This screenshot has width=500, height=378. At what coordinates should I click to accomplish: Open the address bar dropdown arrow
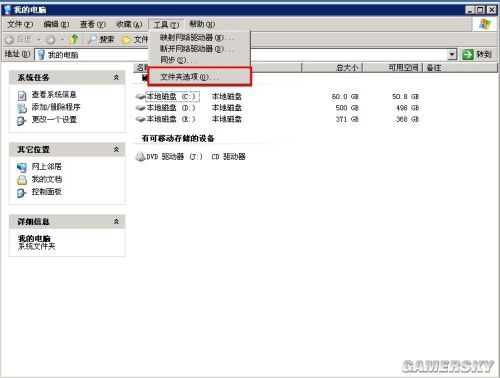pos(452,54)
